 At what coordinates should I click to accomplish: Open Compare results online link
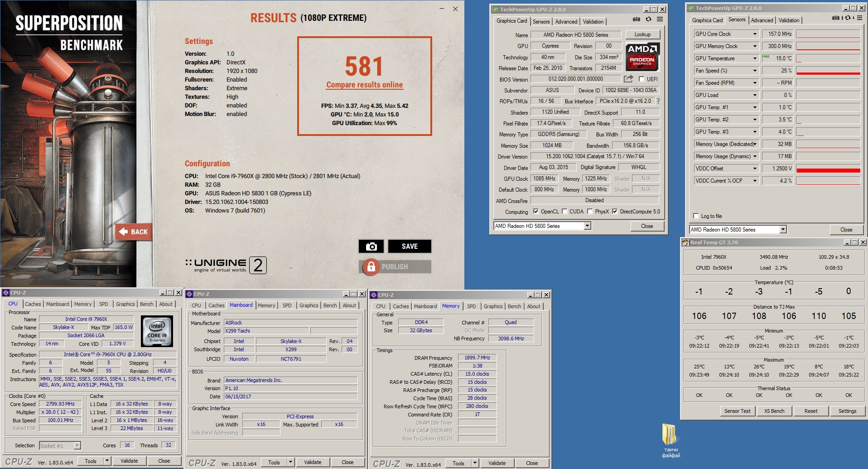coord(364,85)
